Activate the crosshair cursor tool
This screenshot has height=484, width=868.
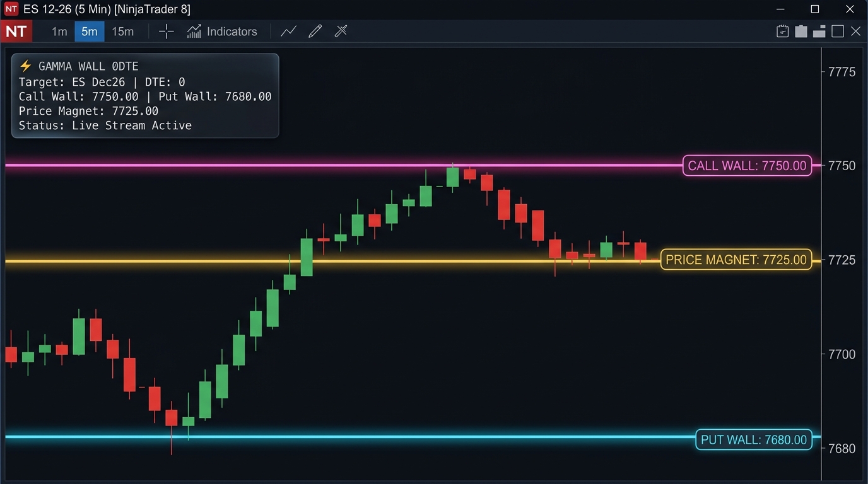[x=166, y=32]
